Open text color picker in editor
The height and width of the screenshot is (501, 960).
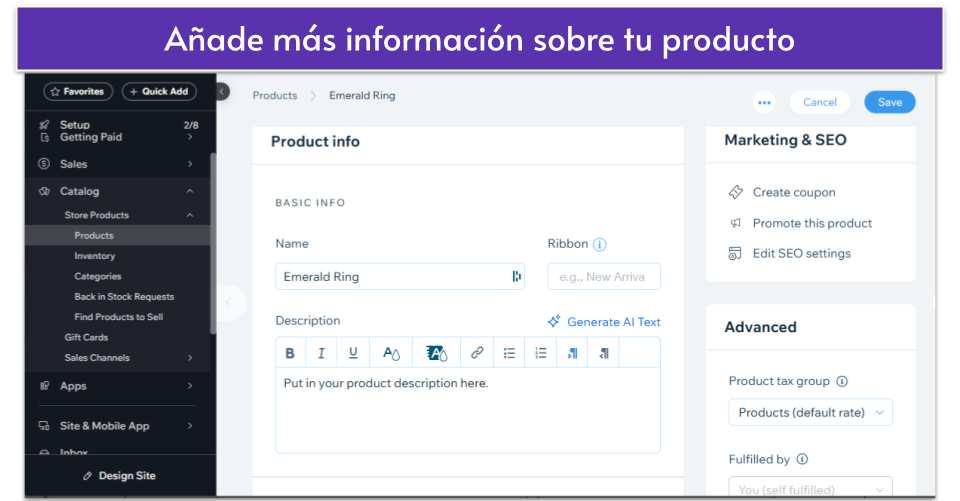tap(391, 353)
